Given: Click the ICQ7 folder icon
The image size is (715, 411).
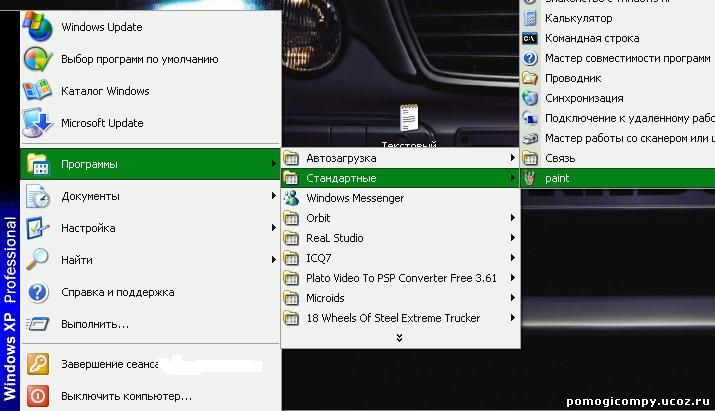Looking at the screenshot, I should coord(291,258).
